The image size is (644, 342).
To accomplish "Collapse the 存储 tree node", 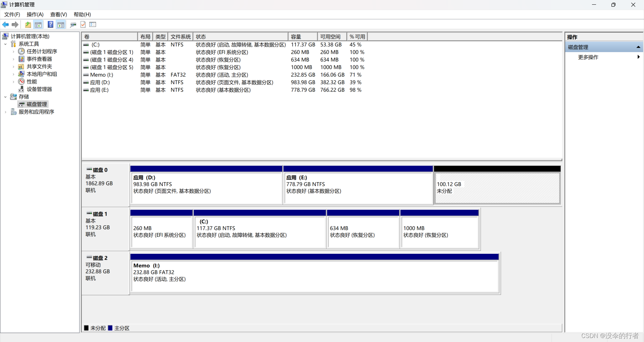I will (5, 97).
